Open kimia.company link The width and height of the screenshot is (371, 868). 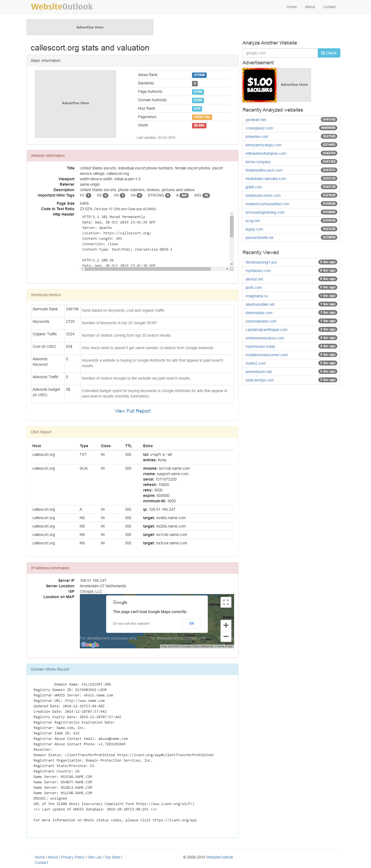(x=258, y=162)
